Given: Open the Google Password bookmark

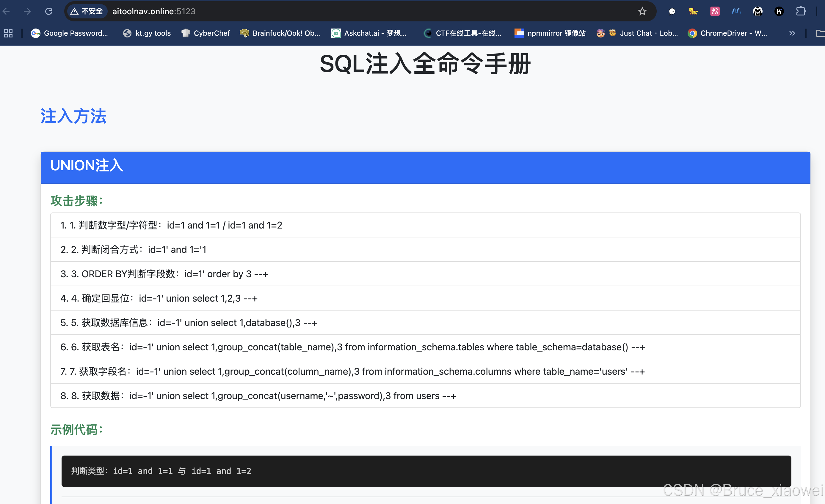Looking at the screenshot, I should [70, 33].
